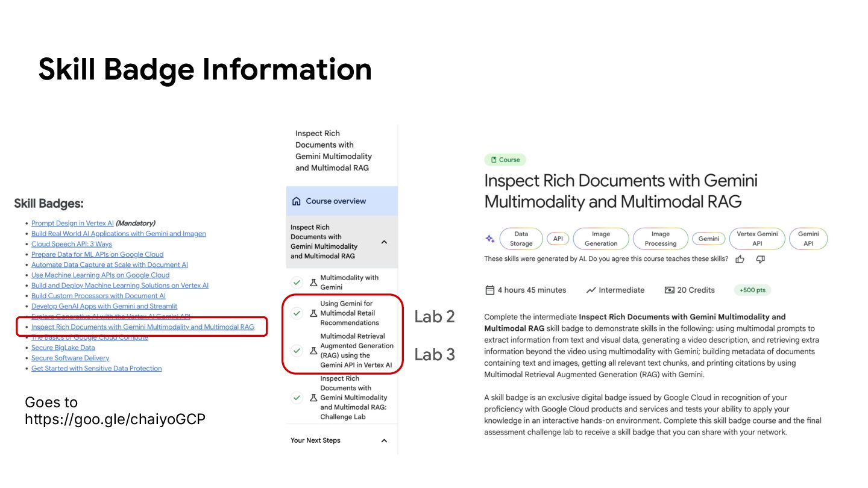Click the green check for Retail Recommendations lab
The image size is (868, 488).
(x=297, y=313)
